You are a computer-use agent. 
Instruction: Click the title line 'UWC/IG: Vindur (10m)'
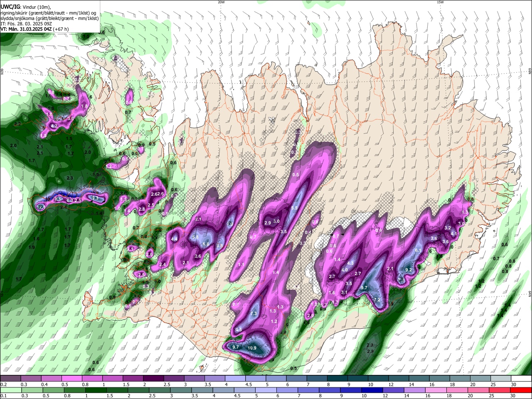pos(26,7)
